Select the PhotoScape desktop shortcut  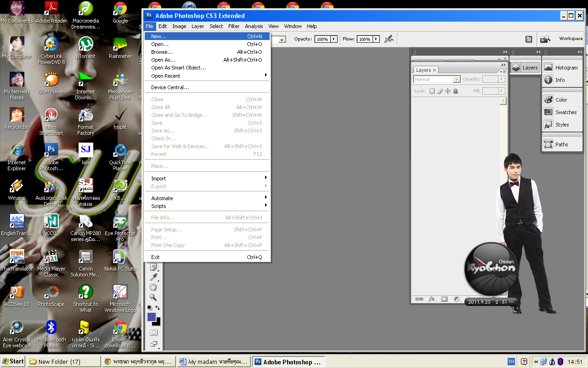coord(51,296)
